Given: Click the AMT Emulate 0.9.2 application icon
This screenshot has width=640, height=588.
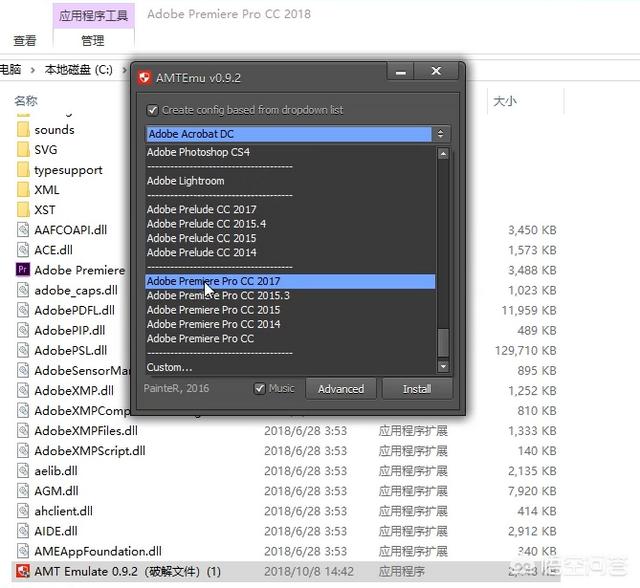Looking at the screenshot, I should (x=23, y=571).
